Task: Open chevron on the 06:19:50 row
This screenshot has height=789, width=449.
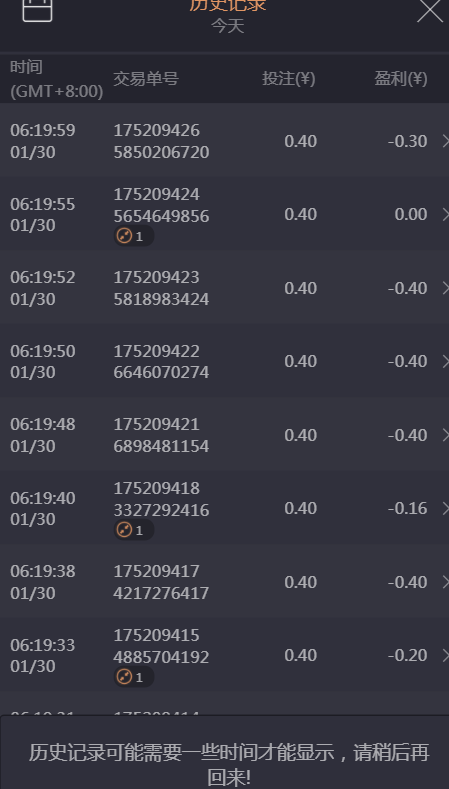Action: point(445,361)
